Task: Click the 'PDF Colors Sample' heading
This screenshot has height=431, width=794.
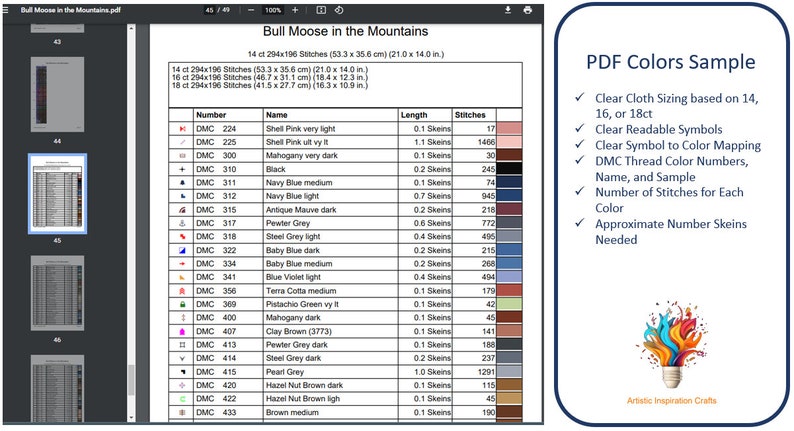Action: [670, 62]
